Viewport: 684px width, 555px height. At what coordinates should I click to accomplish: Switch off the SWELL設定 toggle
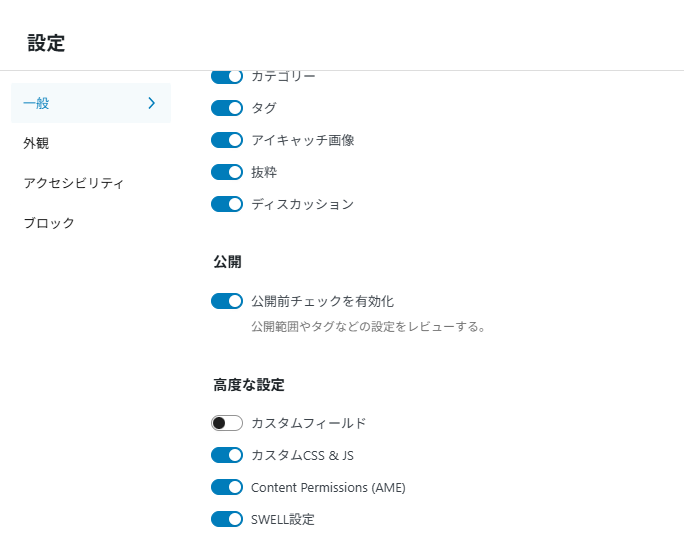click(227, 519)
